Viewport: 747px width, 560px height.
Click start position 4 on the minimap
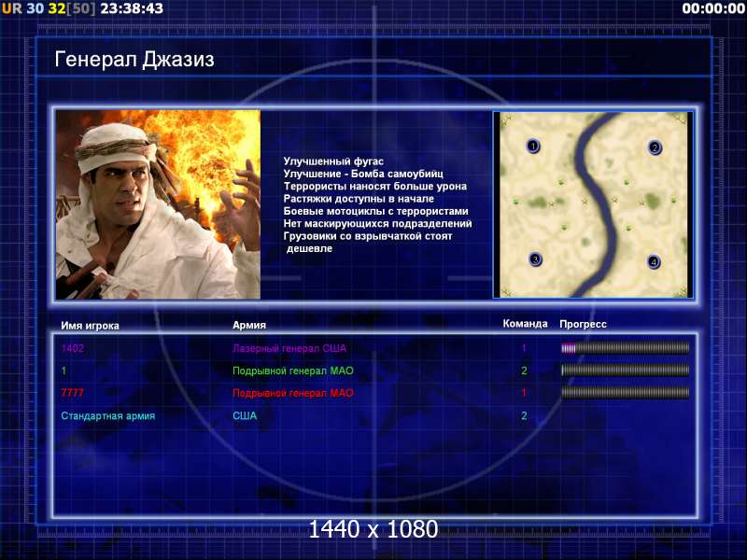point(654,262)
